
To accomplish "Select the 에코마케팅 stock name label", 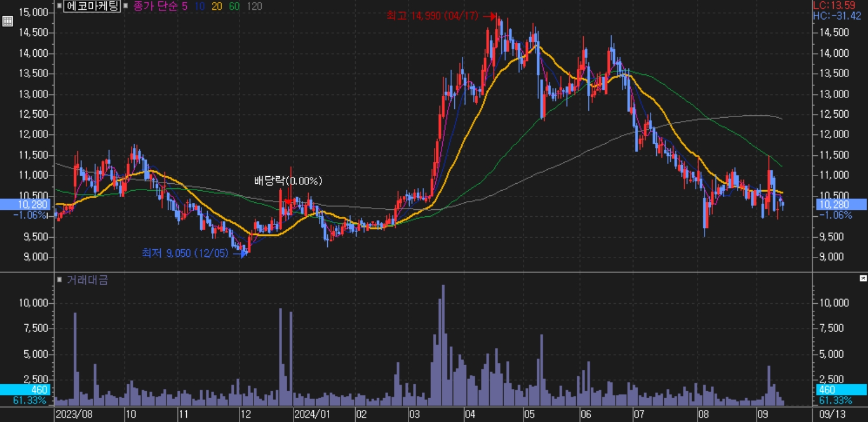I will pyautogui.click(x=92, y=6).
